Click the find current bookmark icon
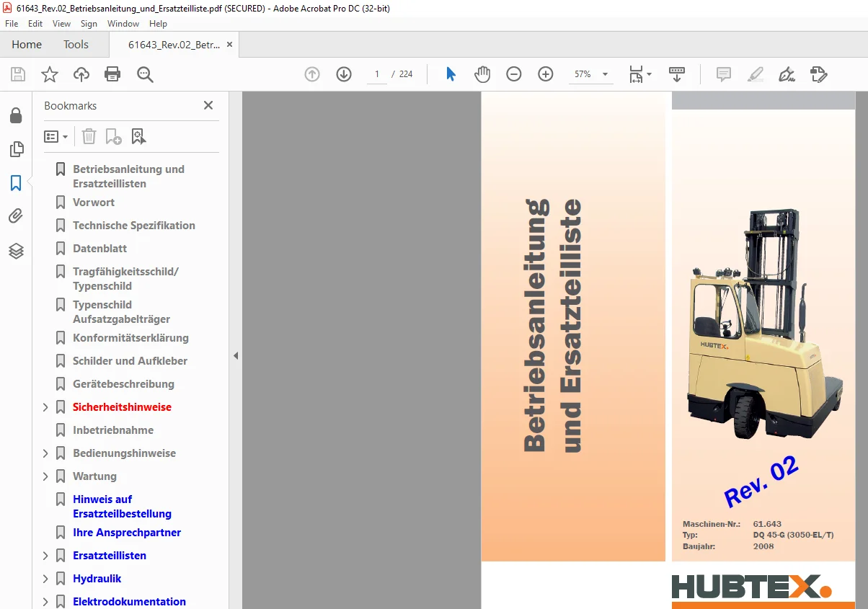868x609 pixels. click(138, 136)
